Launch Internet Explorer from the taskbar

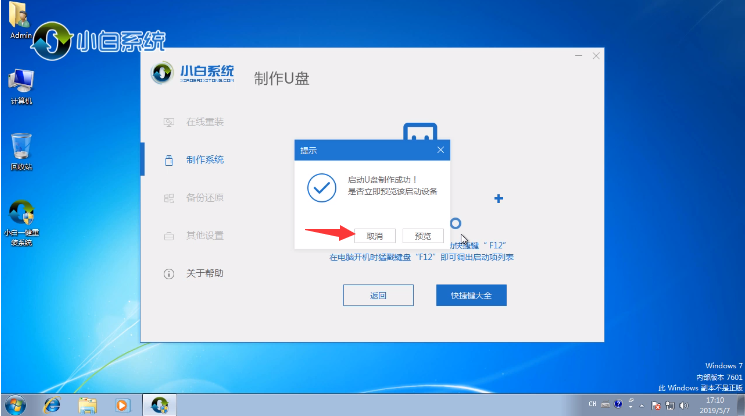pyautogui.click(x=52, y=405)
